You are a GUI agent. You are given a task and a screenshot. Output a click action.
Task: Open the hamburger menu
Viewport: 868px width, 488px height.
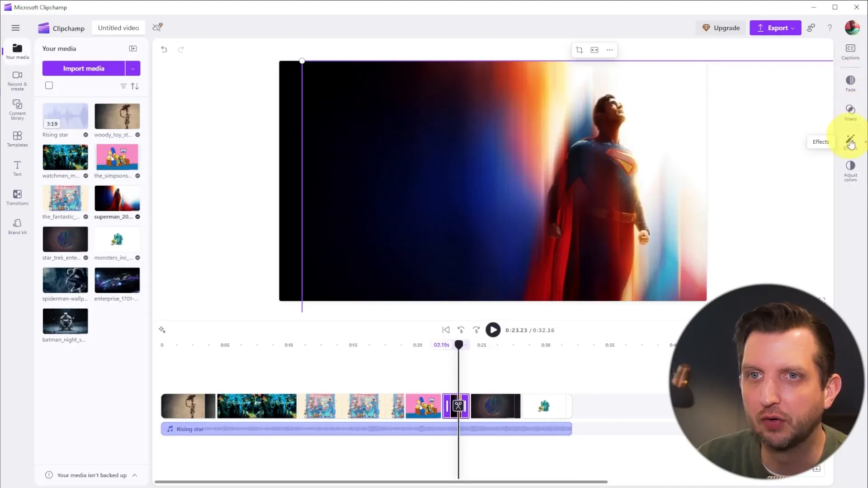click(x=15, y=28)
